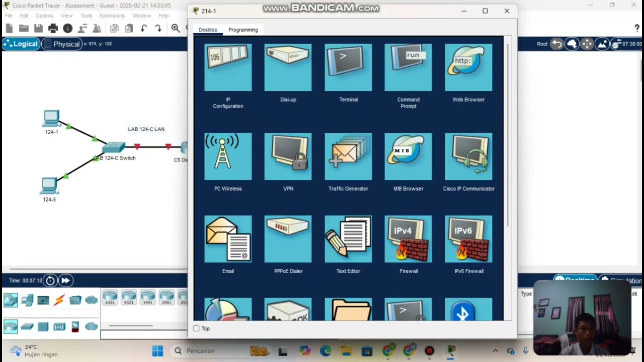
Task: Click the Zoom In magnifier icon
Action: click(176, 29)
